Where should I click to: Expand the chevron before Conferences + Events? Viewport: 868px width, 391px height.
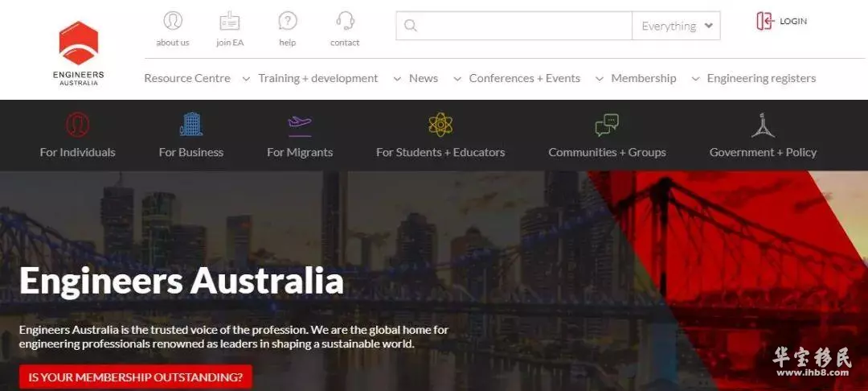[457, 79]
